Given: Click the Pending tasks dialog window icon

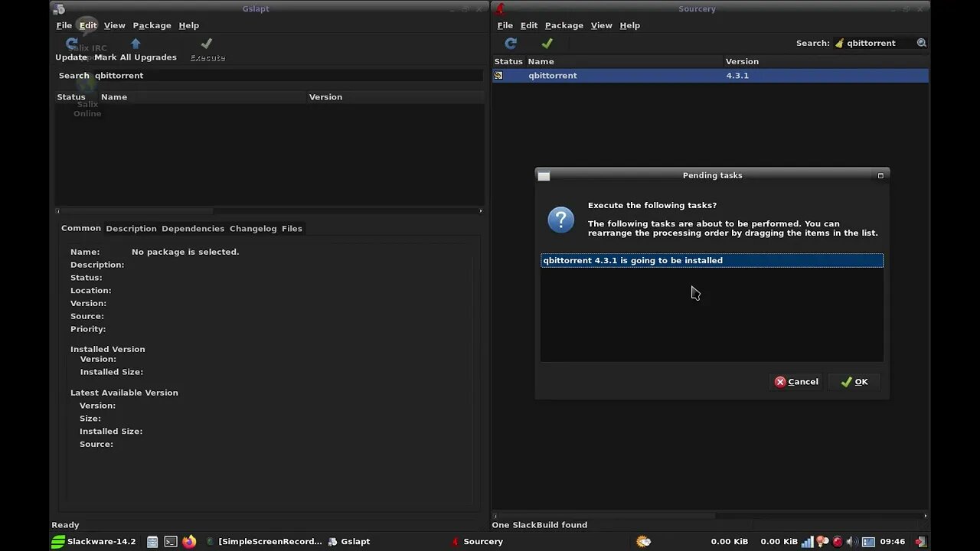Looking at the screenshot, I should pos(544,176).
